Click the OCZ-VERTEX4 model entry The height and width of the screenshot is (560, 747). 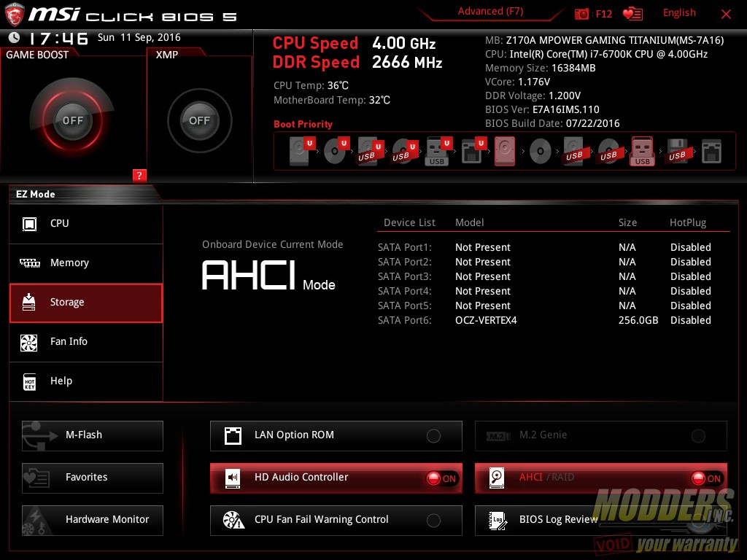pyautogui.click(x=486, y=321)
